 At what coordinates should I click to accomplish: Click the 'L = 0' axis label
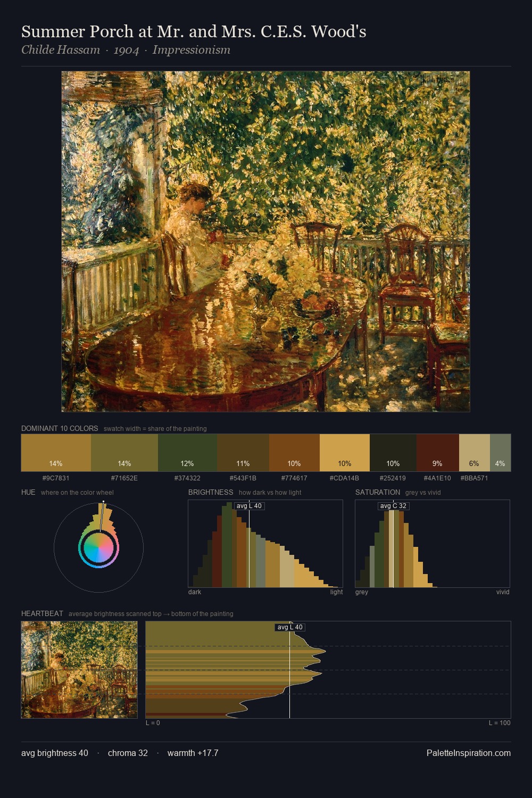(x=153, y=723)
